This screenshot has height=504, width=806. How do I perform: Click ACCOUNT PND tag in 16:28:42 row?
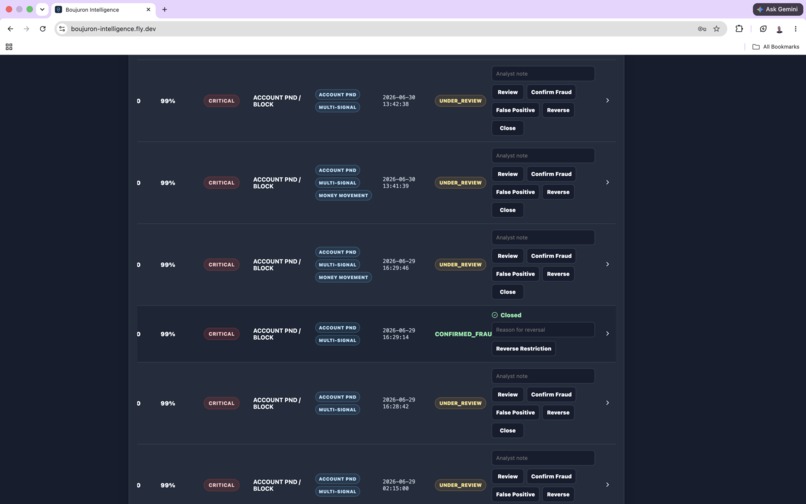(337, 397)
